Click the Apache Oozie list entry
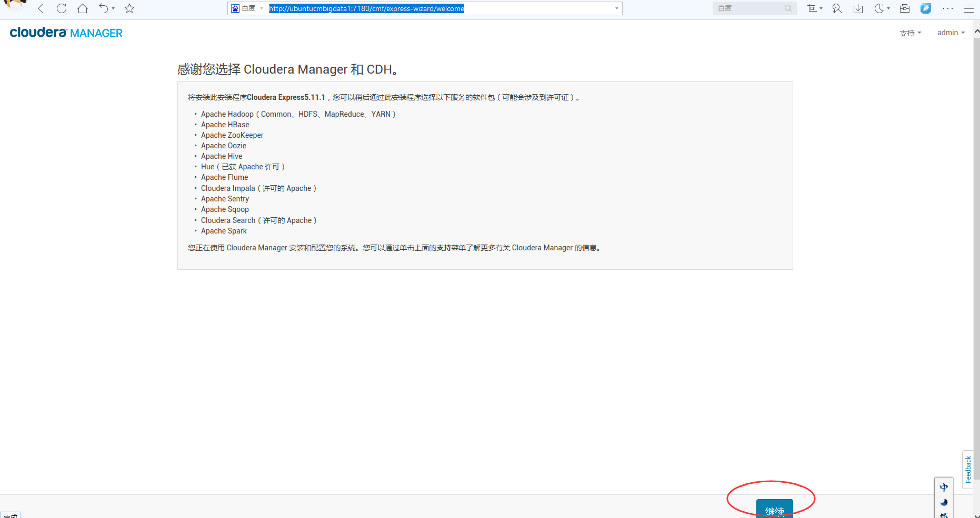The height and width of the screenshot is (518, 980). (224, 146)
